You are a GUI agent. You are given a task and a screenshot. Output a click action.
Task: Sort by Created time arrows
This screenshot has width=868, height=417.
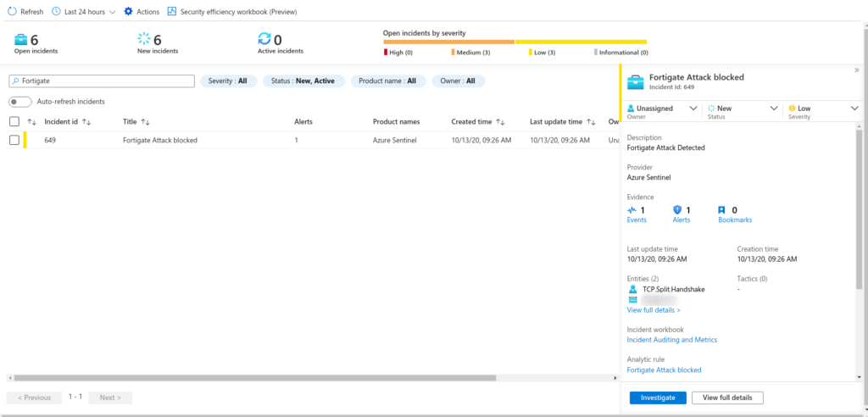point(500,122)
